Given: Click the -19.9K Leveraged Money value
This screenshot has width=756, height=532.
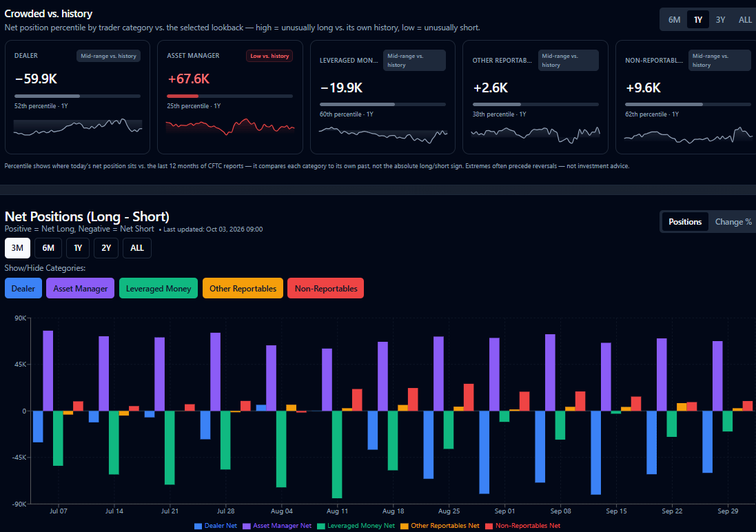Looking at the screenshot, I should (x=341, y=88).
